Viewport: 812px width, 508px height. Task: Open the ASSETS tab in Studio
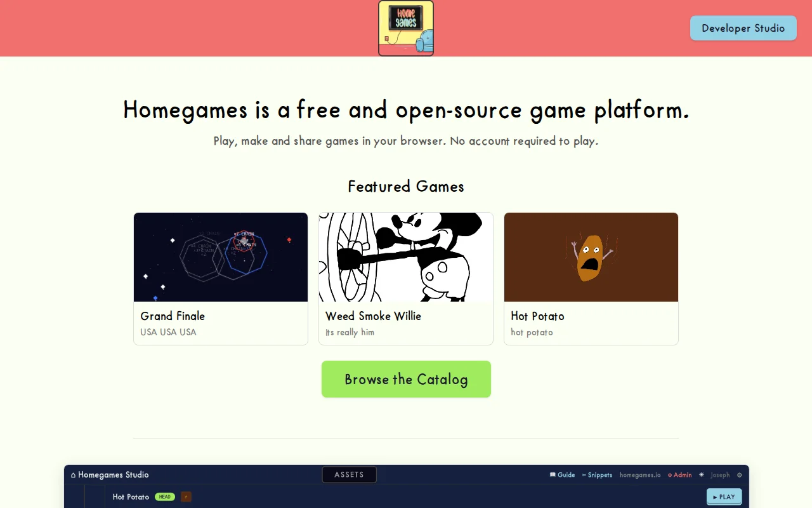click(349, 474)
